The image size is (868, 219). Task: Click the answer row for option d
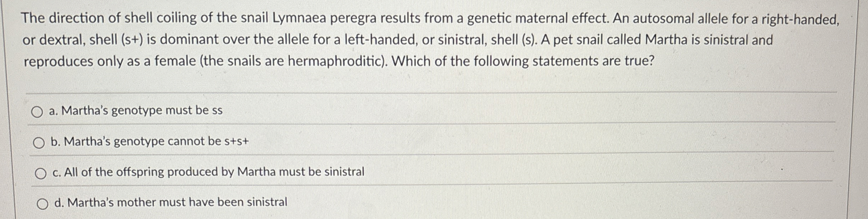[428, 202]
